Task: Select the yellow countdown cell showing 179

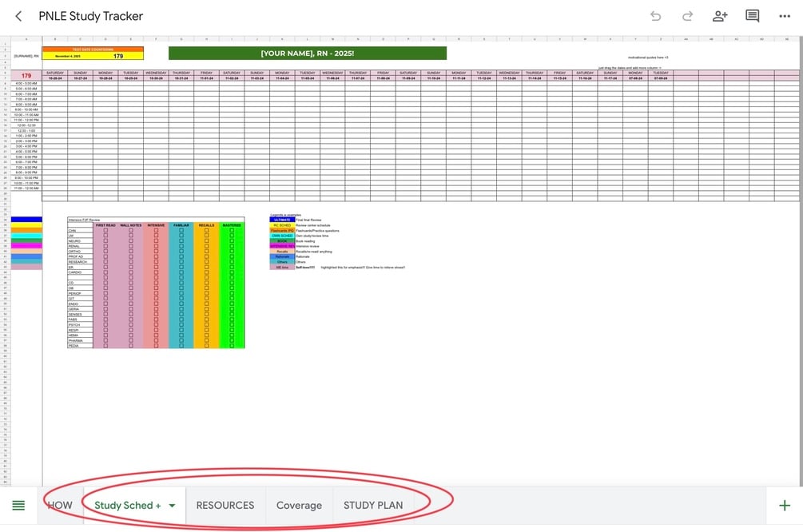Action: pos(118,57)
